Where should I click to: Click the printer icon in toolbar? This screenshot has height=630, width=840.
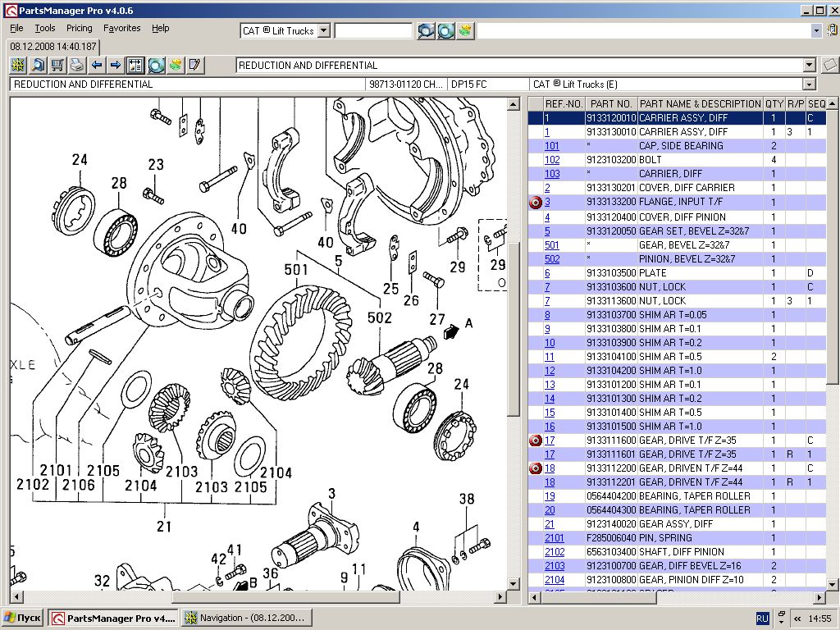click(x=76, y=65)
